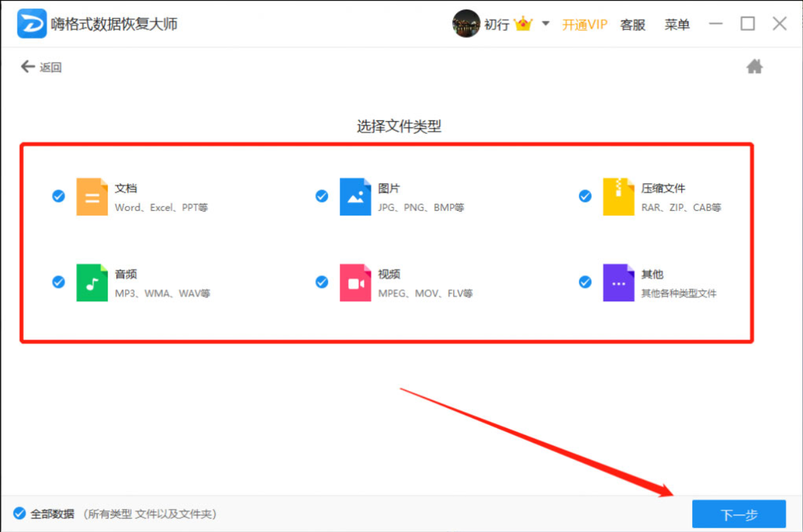Image resolution: width=803 pixels, height=532 pixels.
Task: Click the blue picture file icon
Action: [x=355, y=196]
